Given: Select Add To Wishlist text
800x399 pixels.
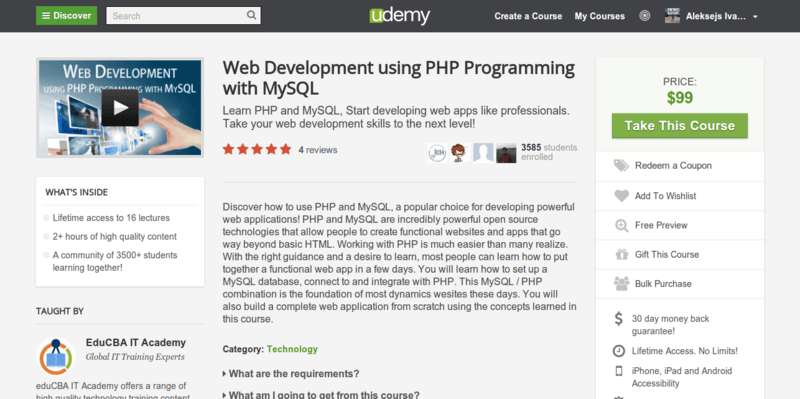Looking at the screenshot, I should [665, 196].
